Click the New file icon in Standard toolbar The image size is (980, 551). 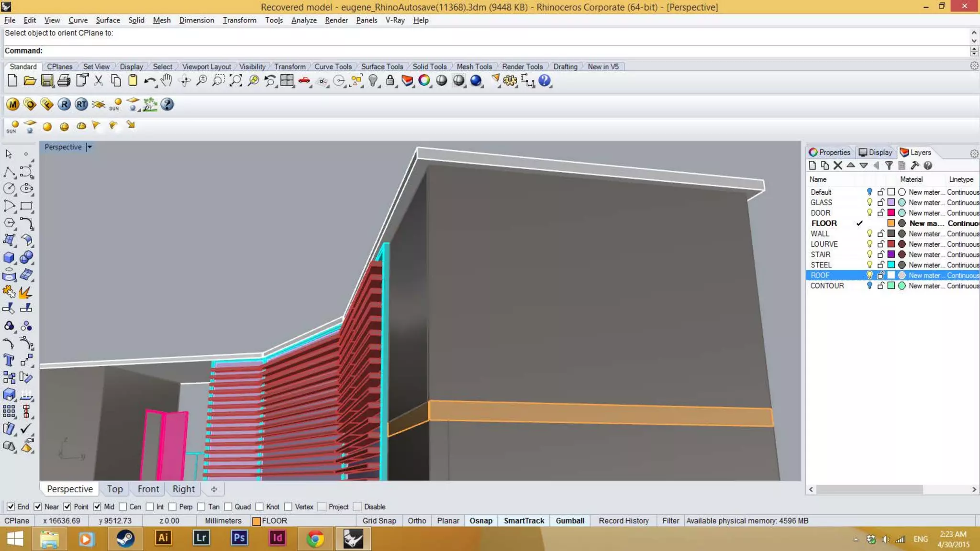[12, 81]
